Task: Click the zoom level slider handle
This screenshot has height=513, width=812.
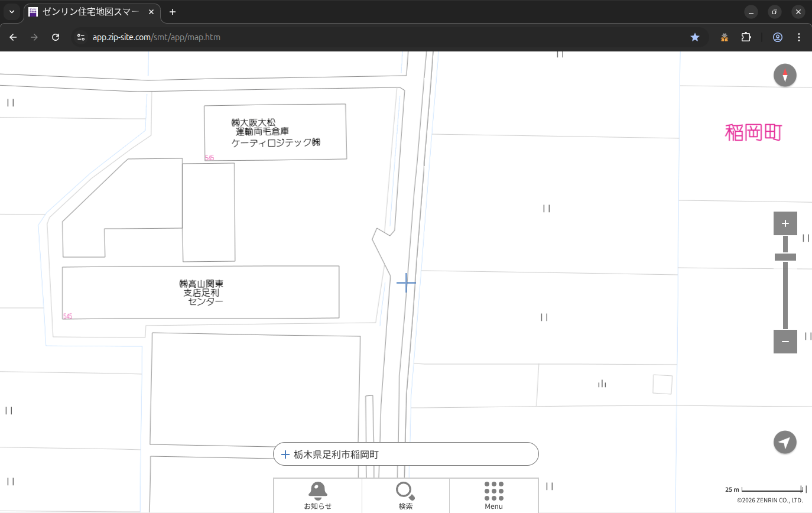Action: tap(785, 257)
